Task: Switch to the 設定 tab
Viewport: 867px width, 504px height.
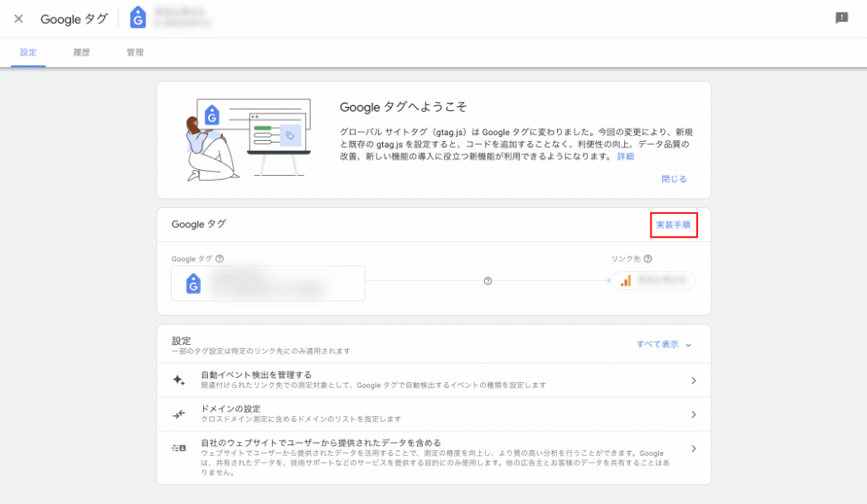Action: (28, 52)
